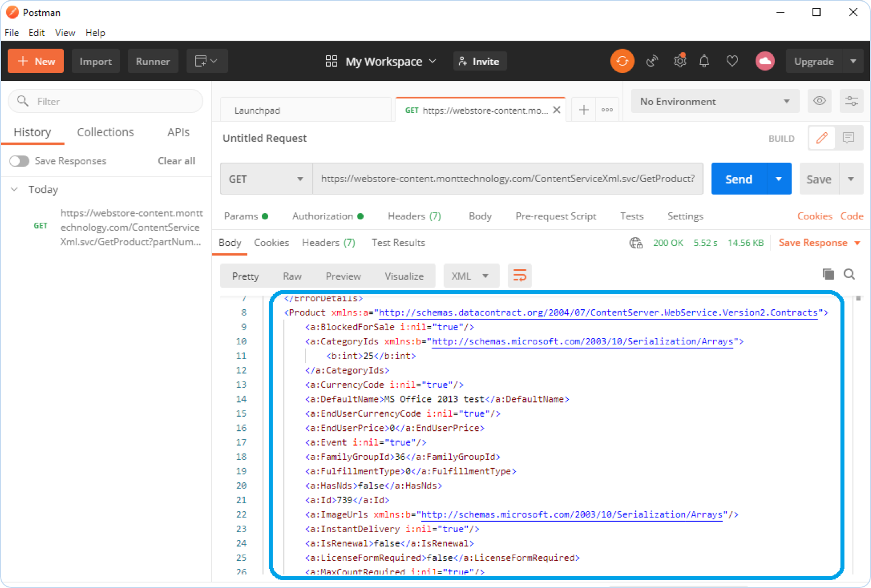This screenshot has height=588, width=871.
Task: Copy response body to clipboard
Action: 828,274
